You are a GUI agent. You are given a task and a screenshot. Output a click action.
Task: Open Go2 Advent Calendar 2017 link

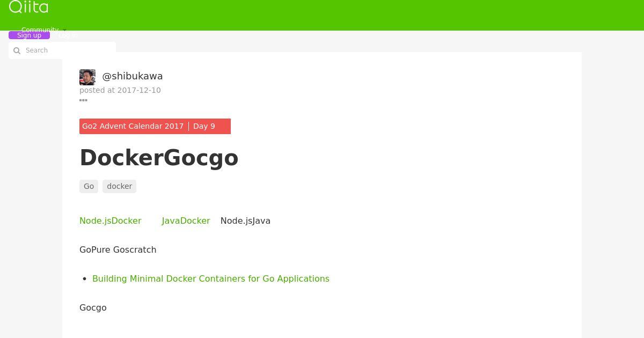(x=133, y=126)
